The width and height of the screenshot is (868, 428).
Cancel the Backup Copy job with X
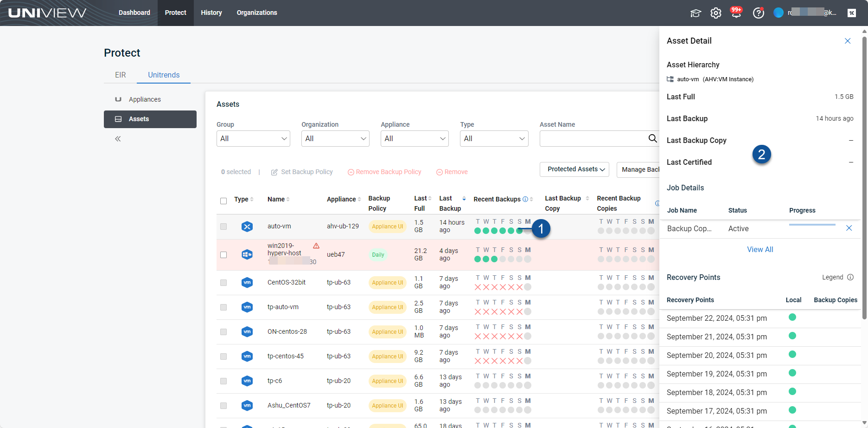click(849, 228)
